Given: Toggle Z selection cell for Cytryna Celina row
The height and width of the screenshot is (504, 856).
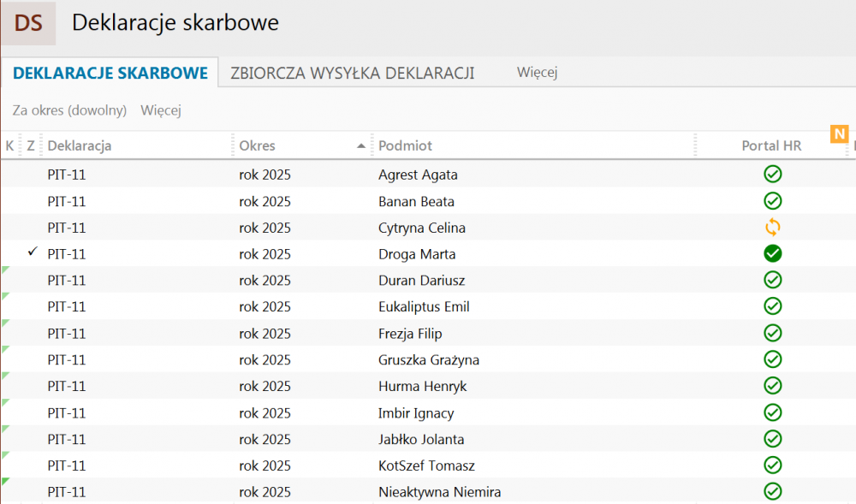Looking at the screenshot, I should tap(32, 228).
